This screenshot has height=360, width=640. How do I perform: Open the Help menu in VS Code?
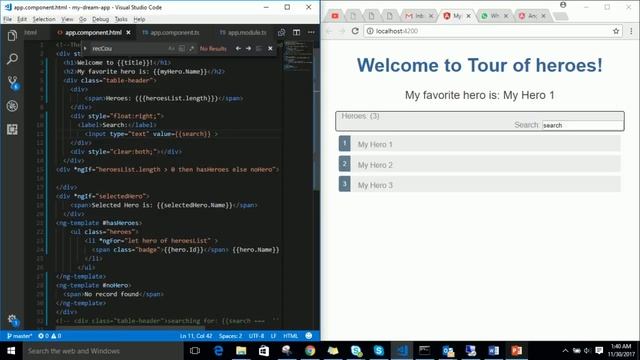point(139,19)
